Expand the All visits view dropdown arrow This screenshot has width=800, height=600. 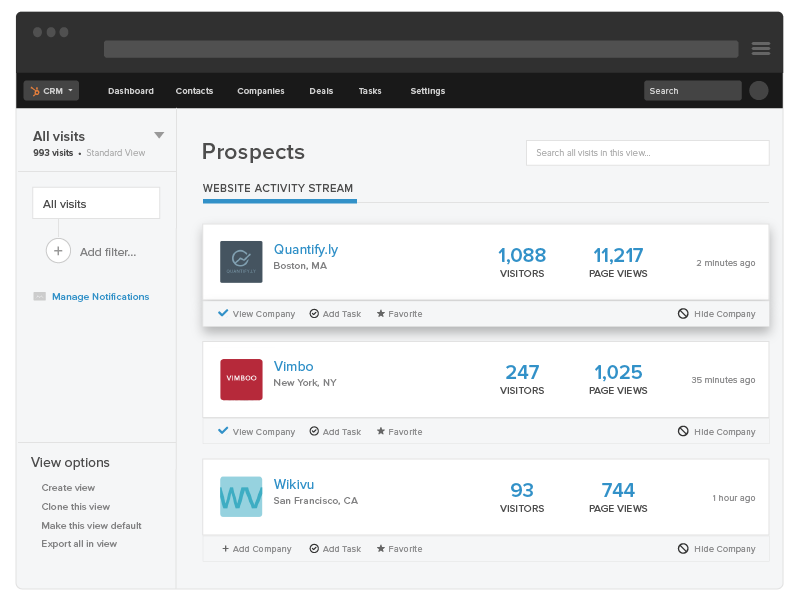coord(159,135)
